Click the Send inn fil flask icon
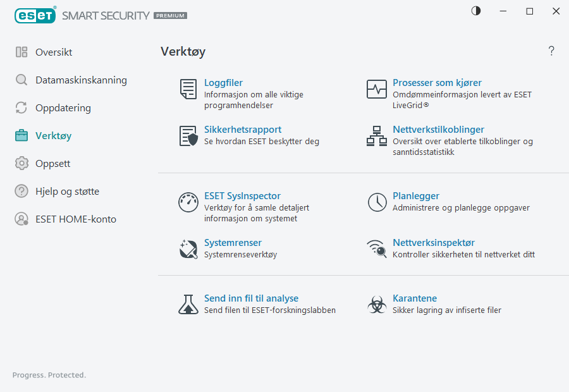 coord(188,305)
